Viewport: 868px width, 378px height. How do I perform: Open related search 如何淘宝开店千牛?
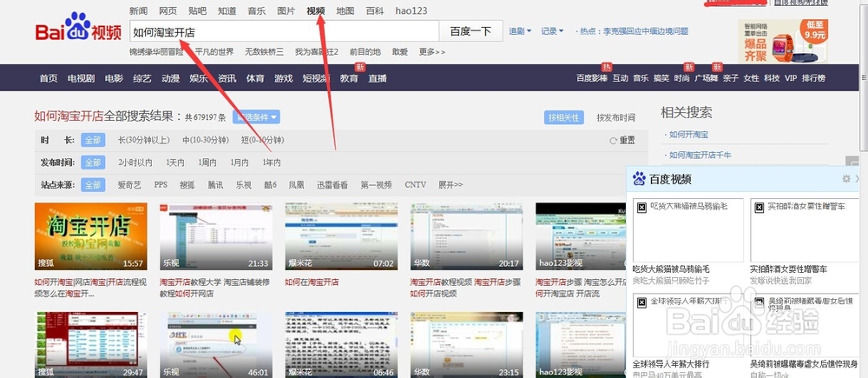pos(700,156)
